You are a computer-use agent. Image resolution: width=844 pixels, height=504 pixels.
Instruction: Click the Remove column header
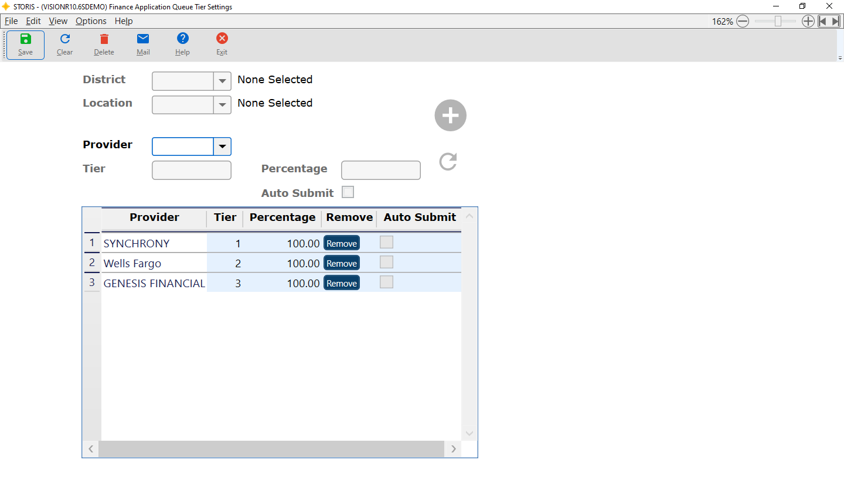(349, 217)
